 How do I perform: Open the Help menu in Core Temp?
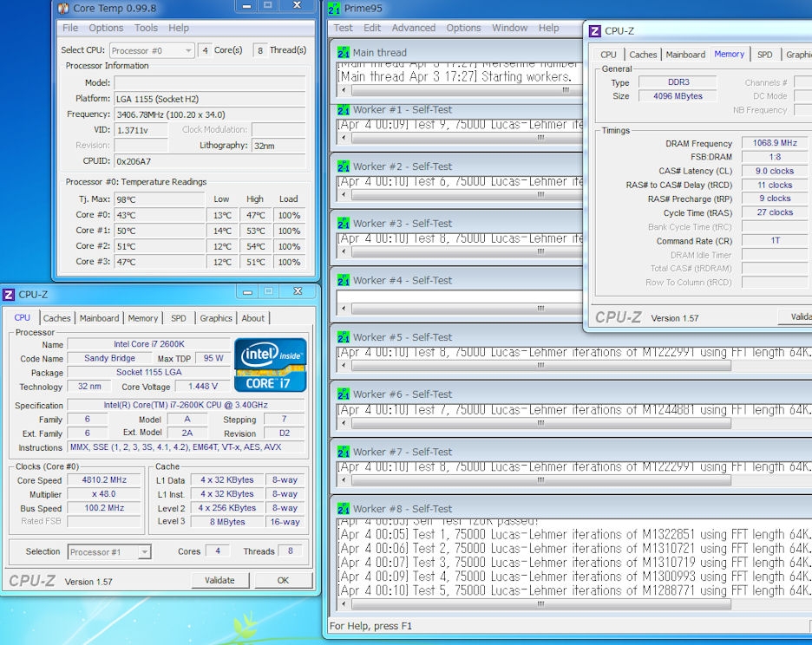(179, 28)
